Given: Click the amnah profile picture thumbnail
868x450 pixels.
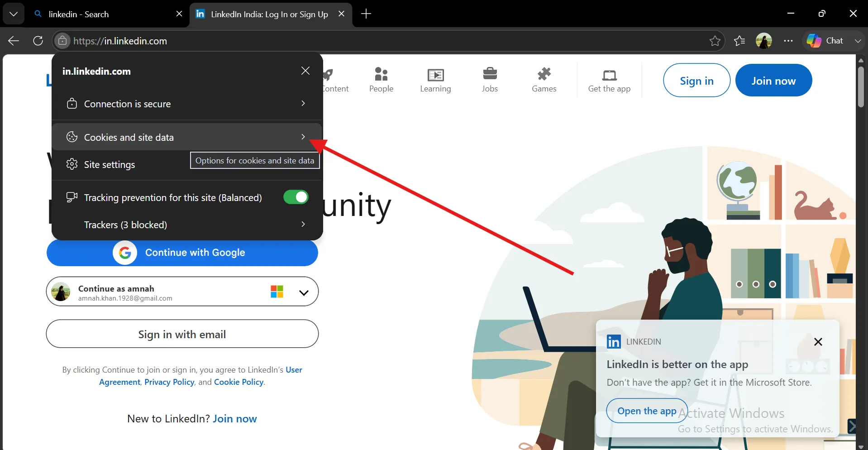Looking at the screenshot, I should click(x=61, y=292).
